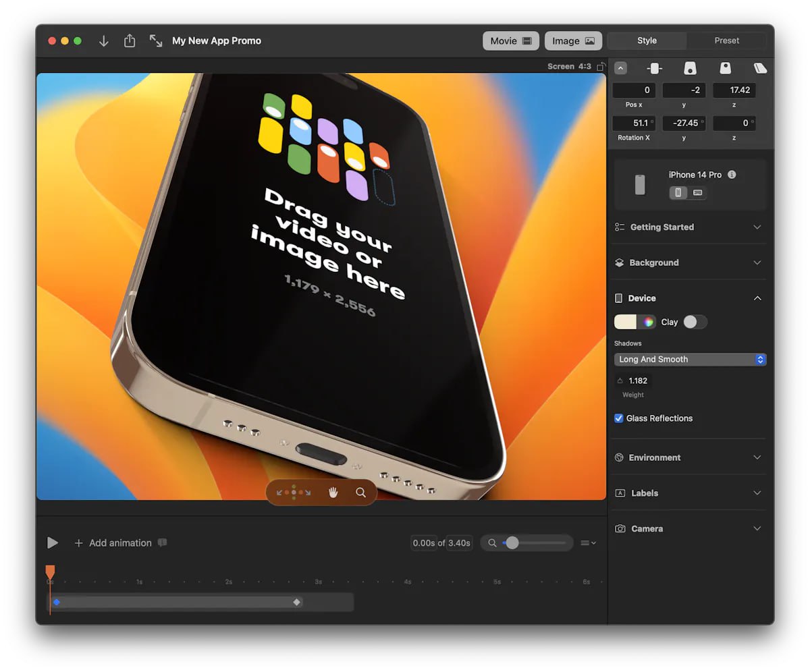The height and width of the screenshot is (672, 810).
Task: Expand the Background section
Action: click(688, 262)
